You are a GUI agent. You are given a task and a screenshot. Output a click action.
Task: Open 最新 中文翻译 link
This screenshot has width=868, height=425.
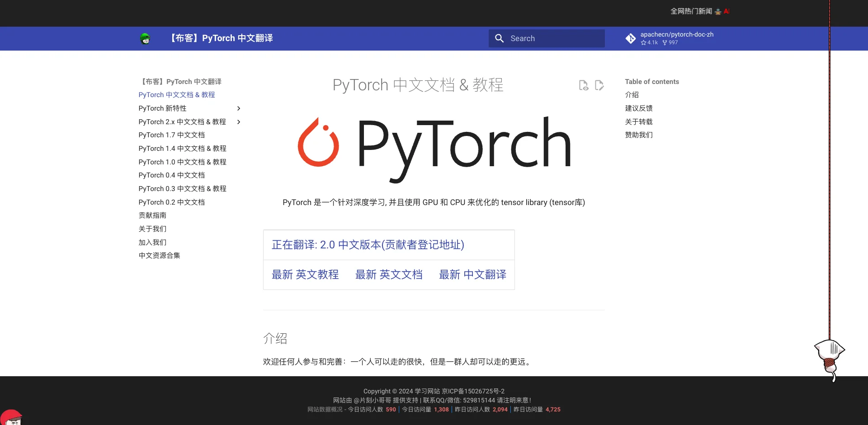[x=473, y=275]
